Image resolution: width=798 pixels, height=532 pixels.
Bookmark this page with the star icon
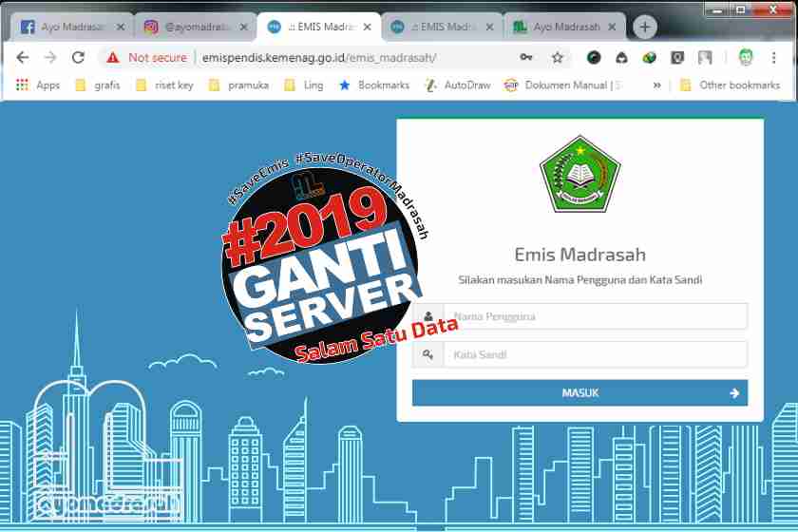coord(558,58)
